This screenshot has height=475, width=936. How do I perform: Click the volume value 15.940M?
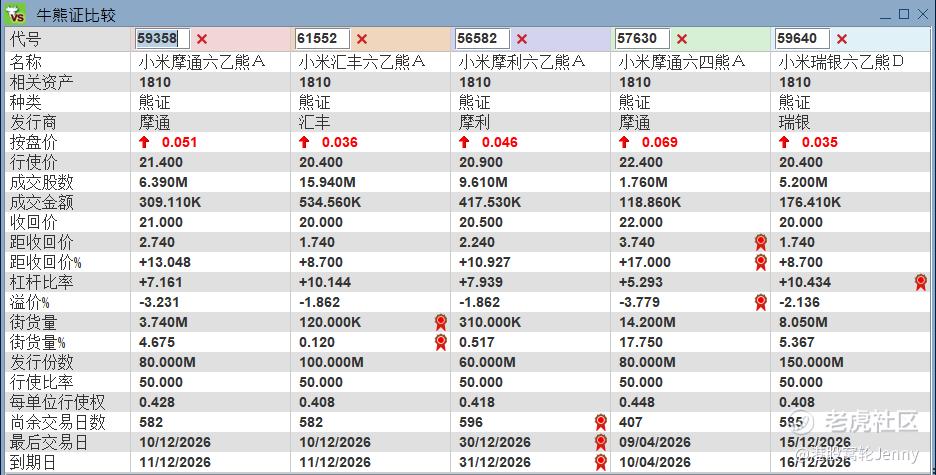click(x=327, y=182)
